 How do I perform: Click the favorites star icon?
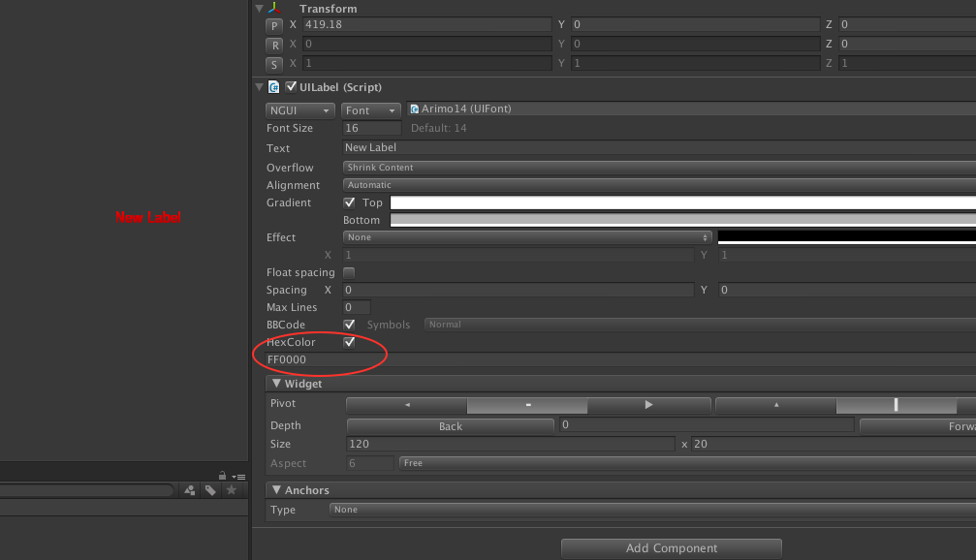pos(231,490)
